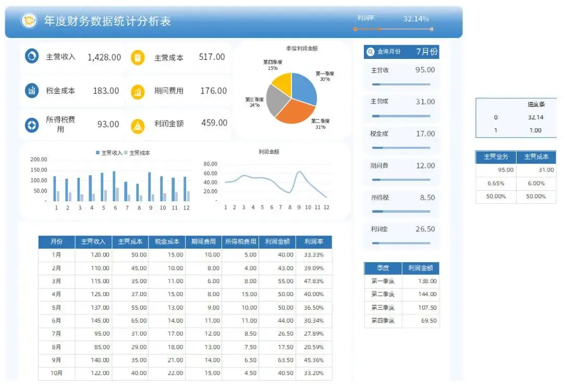The image size is (563, 392).
Task: Click the 主营收入 legend swatch on the bar chart
Action: 97,153
